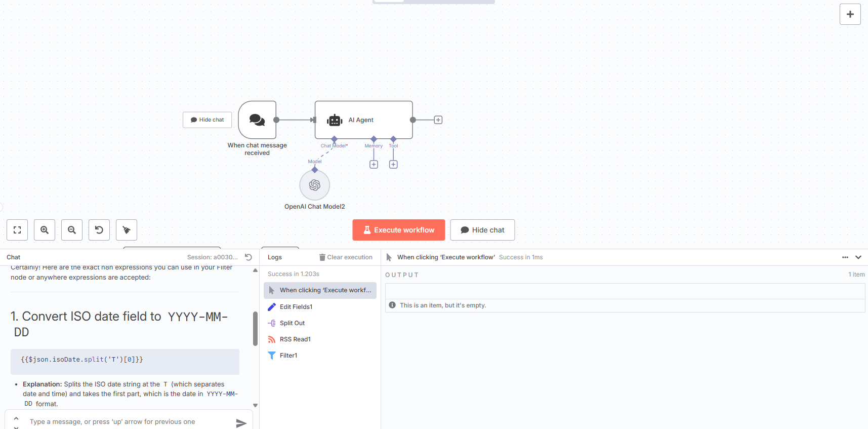The width and height of the screenshot is (868, 429).
Task: Click the previous message up arrow in chat input
Action: pos(16,418)
